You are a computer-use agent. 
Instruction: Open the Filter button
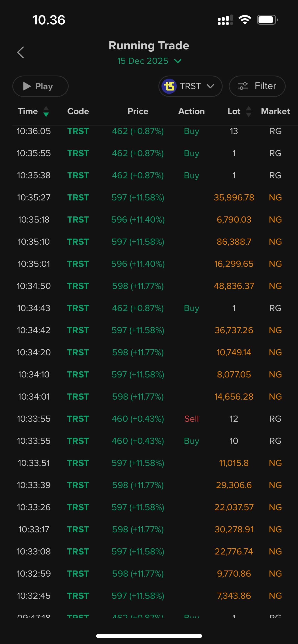[x=257, y=86]
